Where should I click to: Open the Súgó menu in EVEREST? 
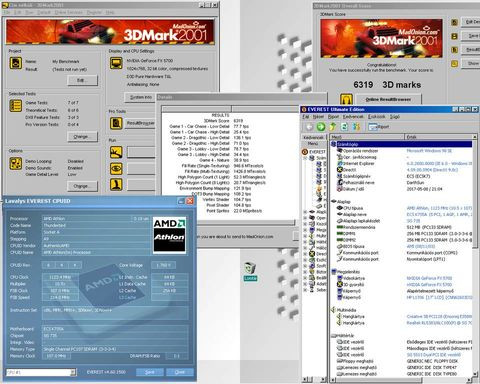(x=395, y=117)
